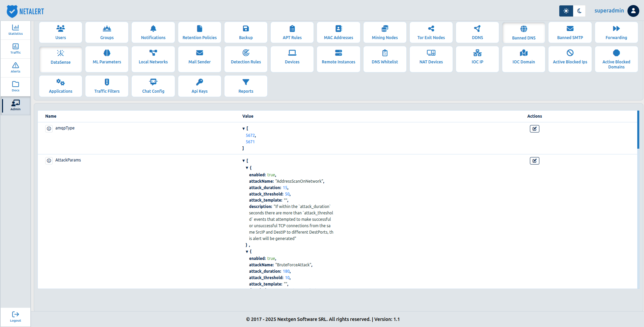Switch to light theme sun toggle
644x327 pixels.
(566, 11)
